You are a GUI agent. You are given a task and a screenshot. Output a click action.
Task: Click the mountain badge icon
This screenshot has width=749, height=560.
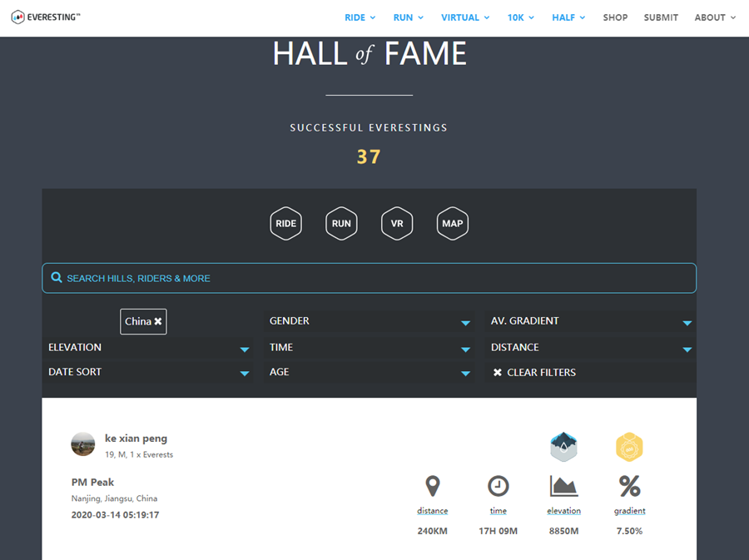click(x=563, y=447)
